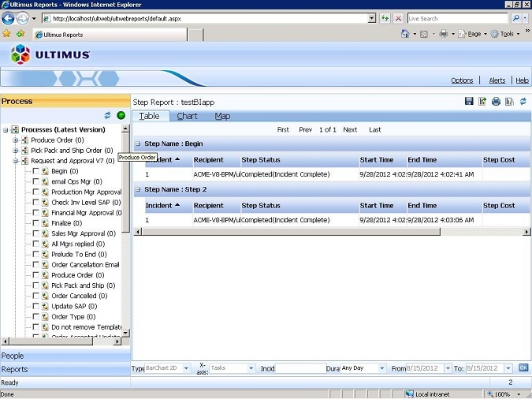Check the email Ops Mgr checkbox
Image resolution: width=532 pixels, height=399 pixels.
click(x=35, y=181)
